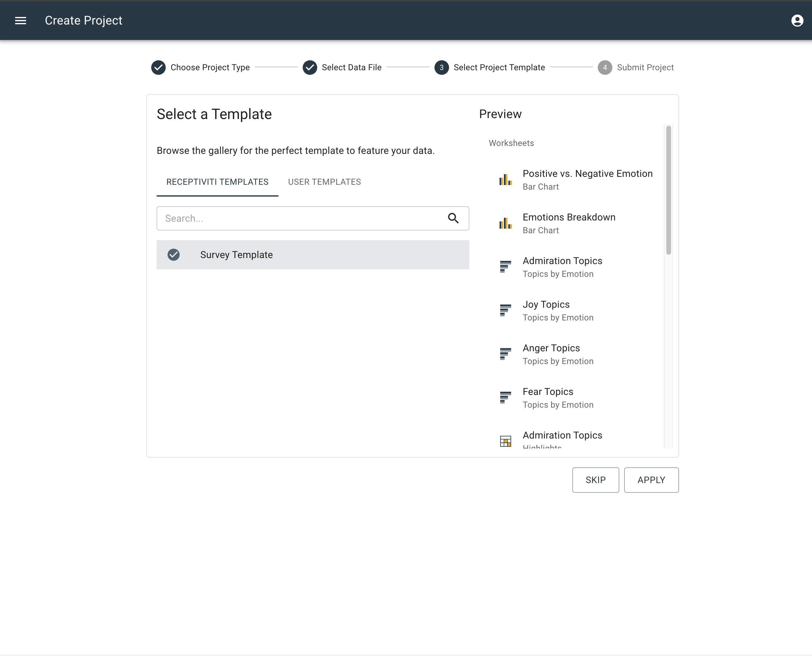Click the Joy Topics worksheet icon
The image size is (812, 656).
pyautogui.click(x=505, y=310)
